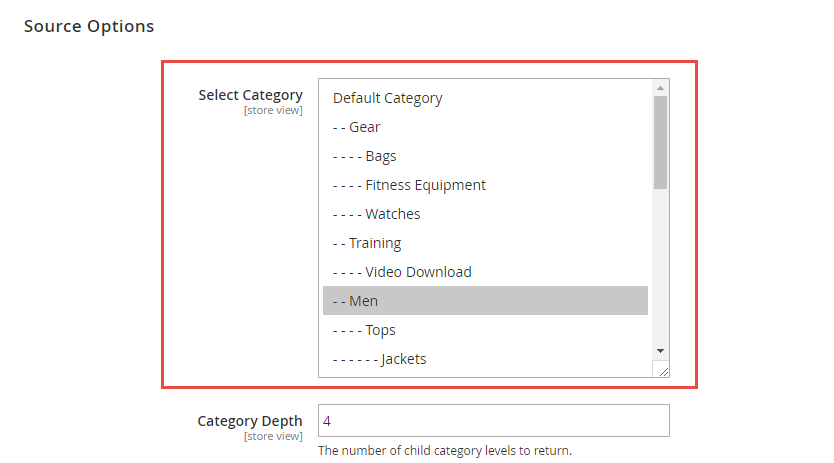Click the scrollbar down arrow

click(x=660, y=351)
